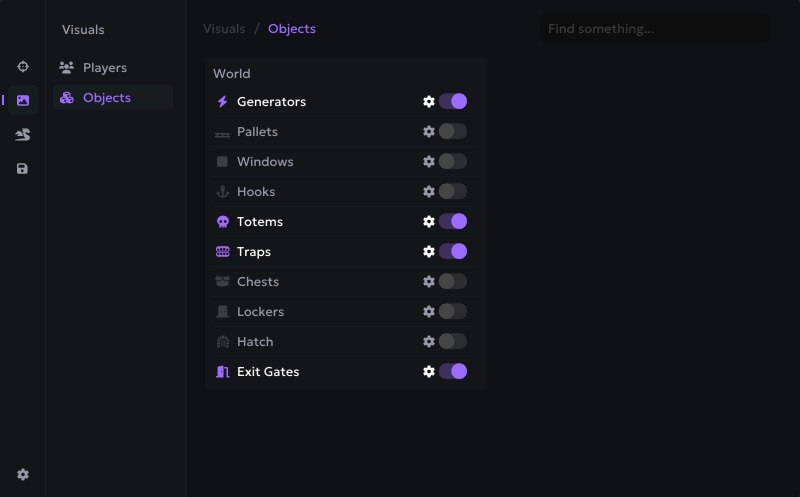
Task: Click the Exit Gates gear icon
Action: point(429,372)
